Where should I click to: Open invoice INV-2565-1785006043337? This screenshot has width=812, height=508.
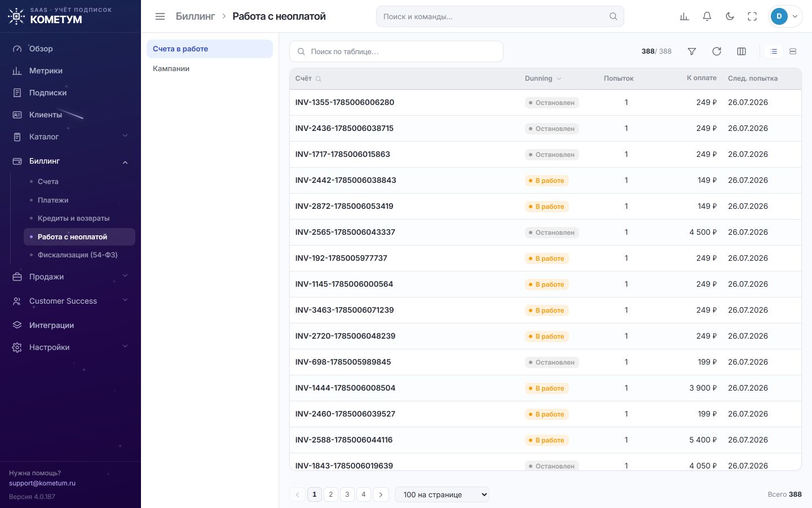coord(345,232)
